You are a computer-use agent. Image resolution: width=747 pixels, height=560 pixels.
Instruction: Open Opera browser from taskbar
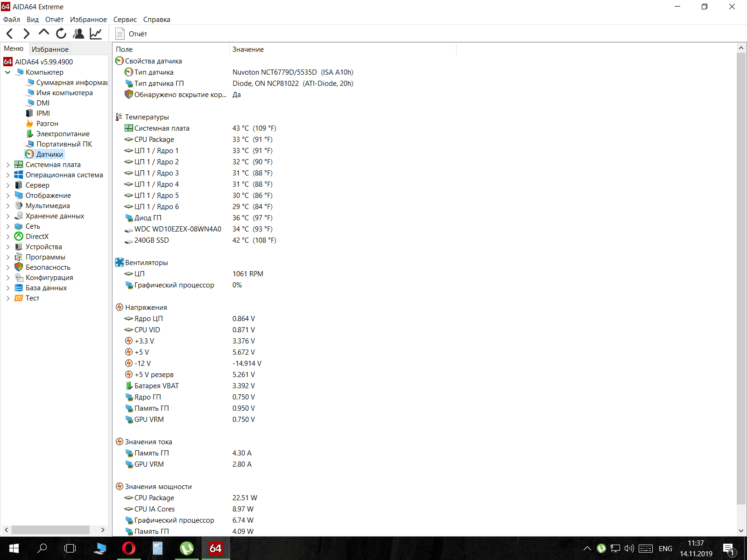pos(128,548)
